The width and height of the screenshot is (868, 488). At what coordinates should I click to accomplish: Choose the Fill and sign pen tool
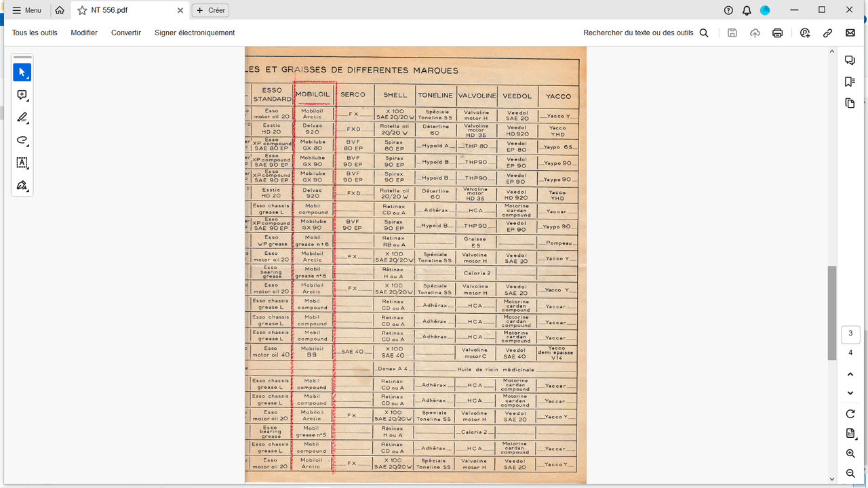coord(22,185)
